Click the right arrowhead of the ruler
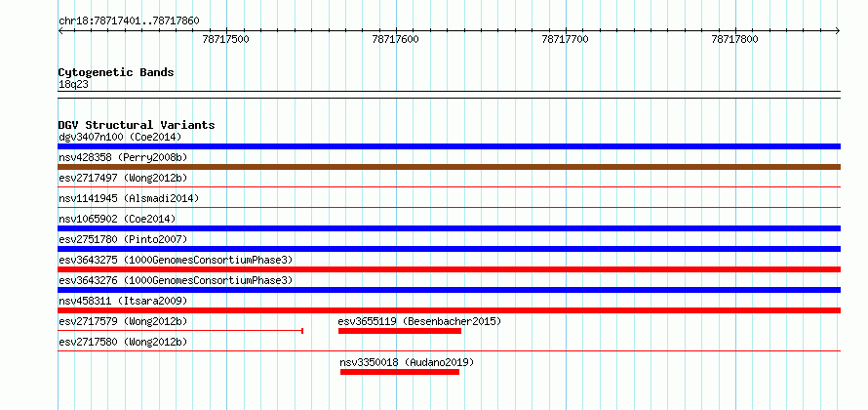The width and height of the screenshot is (868, 410). pyautogui.click(x=838, y=31)
